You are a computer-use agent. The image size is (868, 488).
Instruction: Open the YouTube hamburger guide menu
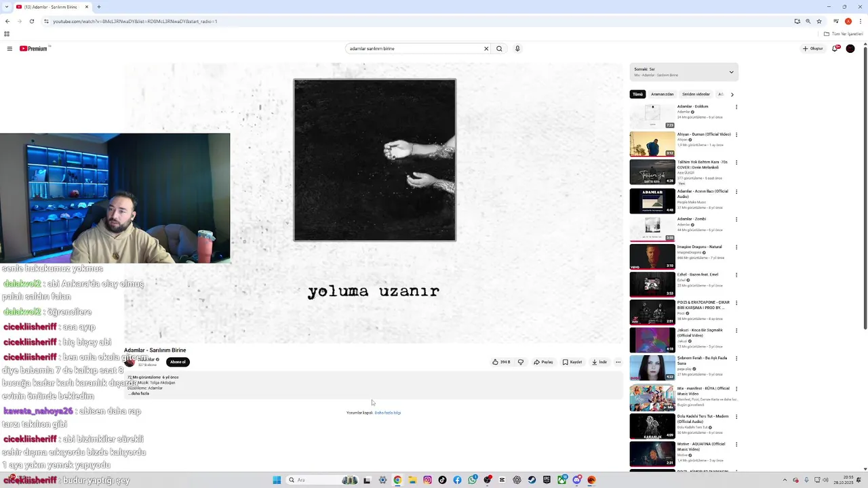(x=9, y=49)
